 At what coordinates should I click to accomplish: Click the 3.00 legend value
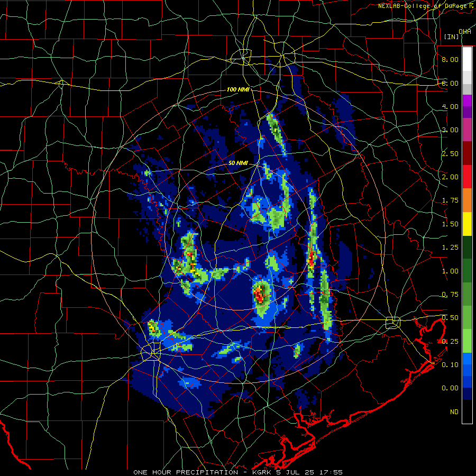450,130
